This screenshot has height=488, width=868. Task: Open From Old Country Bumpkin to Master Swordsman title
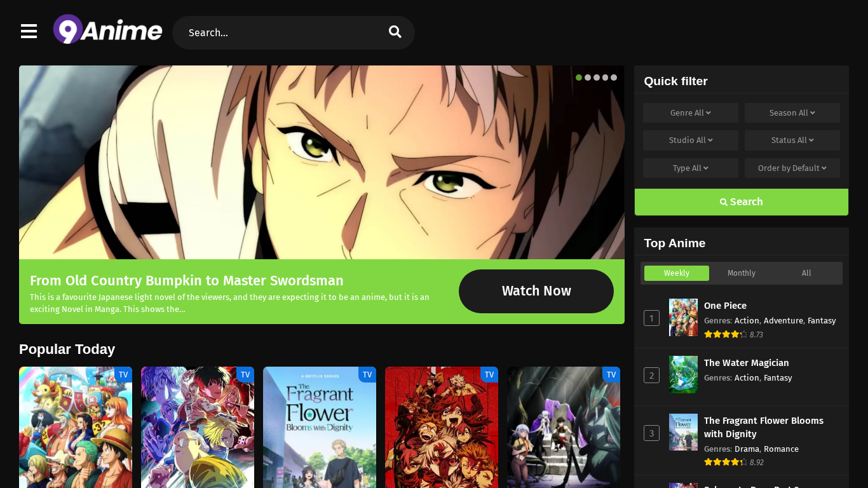click(187, 281)
